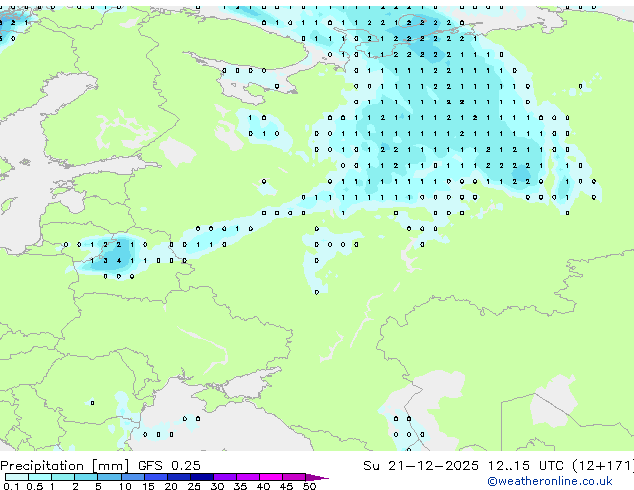Open the weatheronline.co.uk copyright link
Screen dimensions: 634x490
coord(550,481)
